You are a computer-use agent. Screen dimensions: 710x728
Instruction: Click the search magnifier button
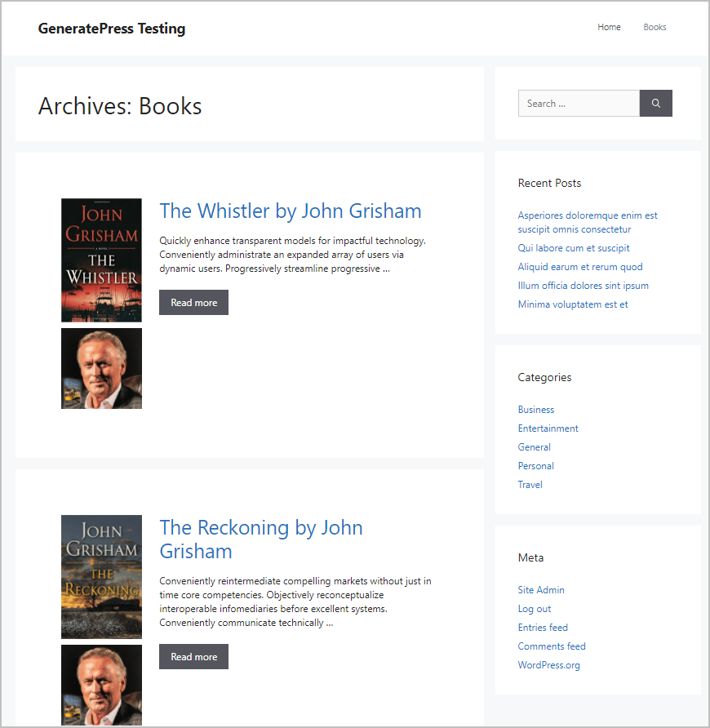(655, 103)
